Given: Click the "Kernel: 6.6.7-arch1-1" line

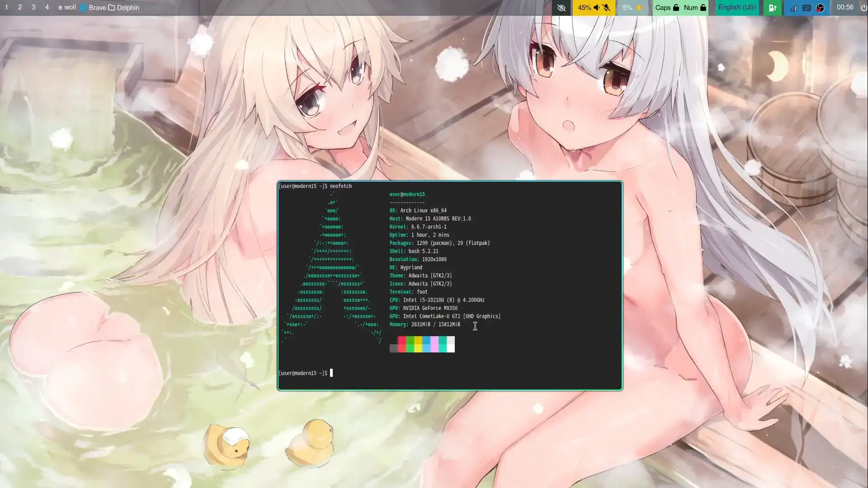Looking at the screenshot, I should click(x=418, y=227).
